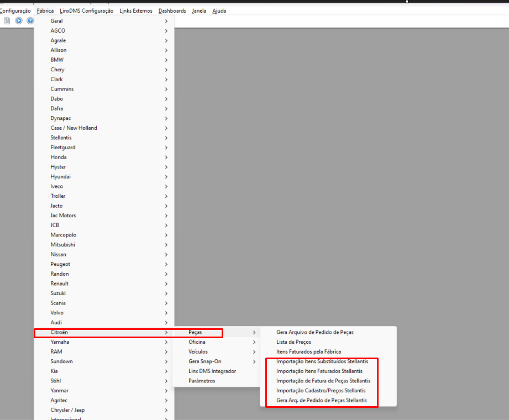Viewport: 509px width, 420px height.
Task: Select Fleetguard menu entry
Action: tap(104, 148)
